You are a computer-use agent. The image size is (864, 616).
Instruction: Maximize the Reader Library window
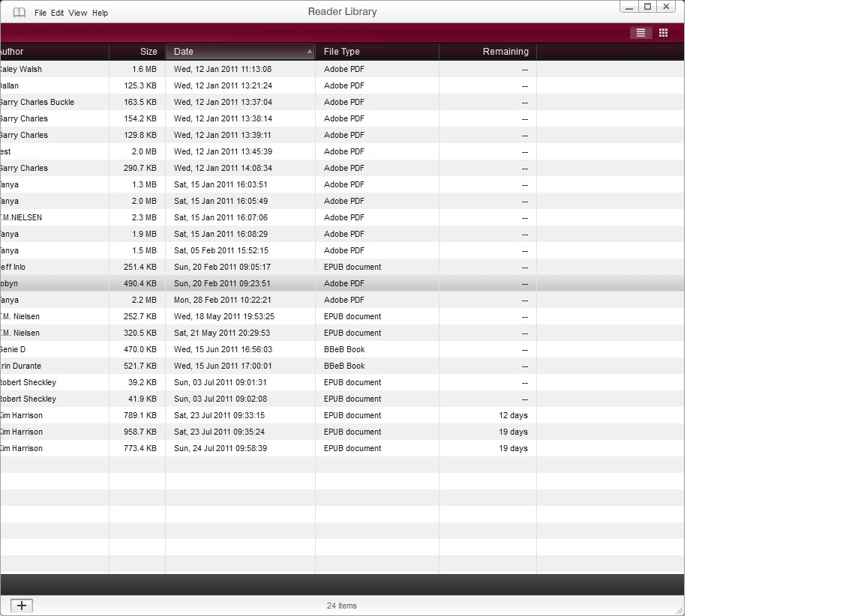click(647, 7)
